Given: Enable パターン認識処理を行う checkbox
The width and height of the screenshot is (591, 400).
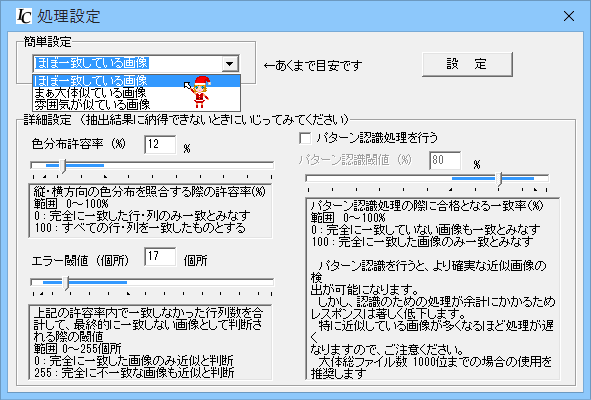Looking at the screenshot, I should pos(305,138).
